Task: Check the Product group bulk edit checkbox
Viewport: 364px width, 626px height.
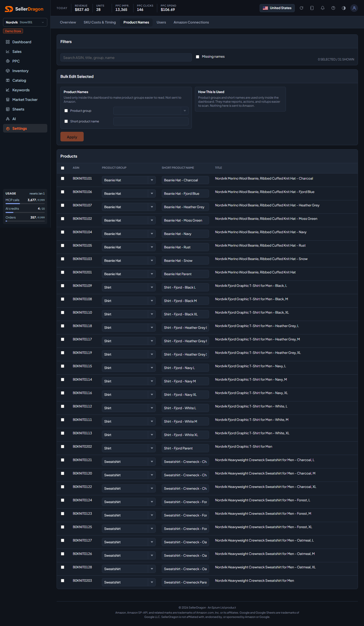Action: [x=66, y=111]
